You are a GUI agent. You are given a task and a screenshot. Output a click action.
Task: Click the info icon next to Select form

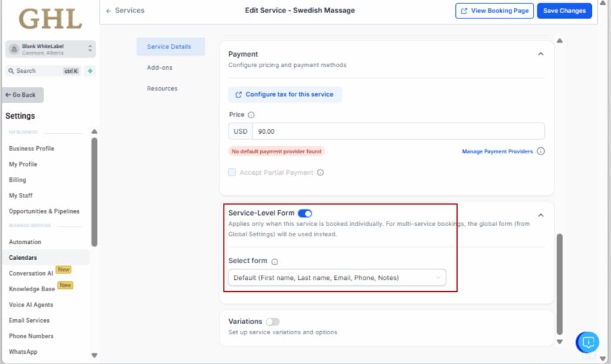(x=274, y=261)
